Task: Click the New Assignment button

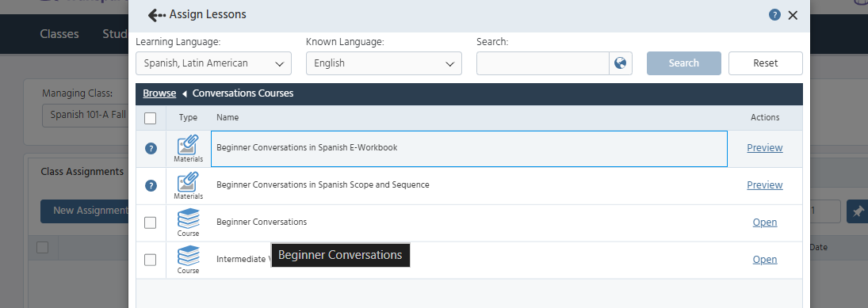Action: (x=85, y=211)
